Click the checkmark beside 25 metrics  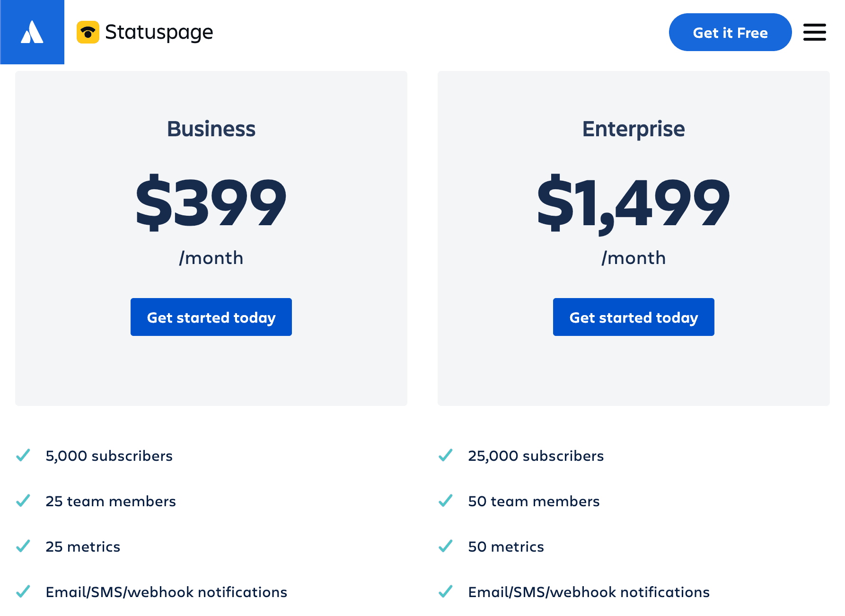click(23, 546)
